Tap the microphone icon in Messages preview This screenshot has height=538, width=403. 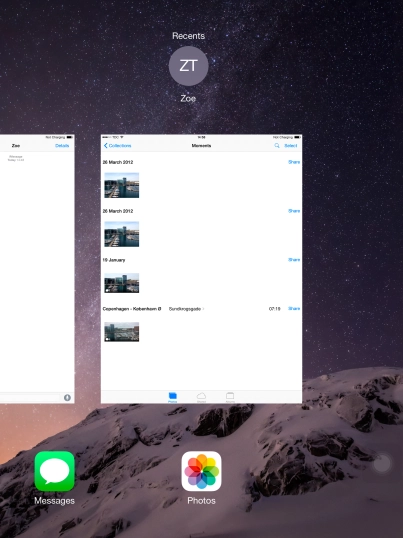point(67,398)
